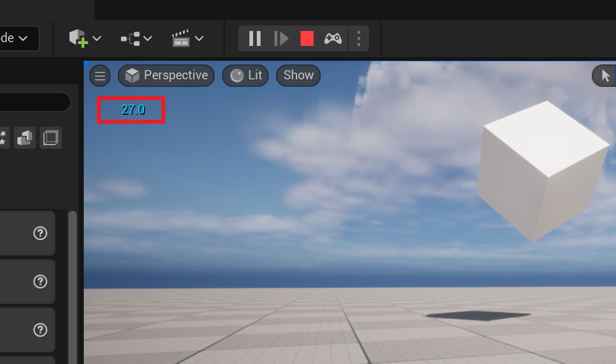
Task: Click the shapes category icon
Action: [25, 138]
